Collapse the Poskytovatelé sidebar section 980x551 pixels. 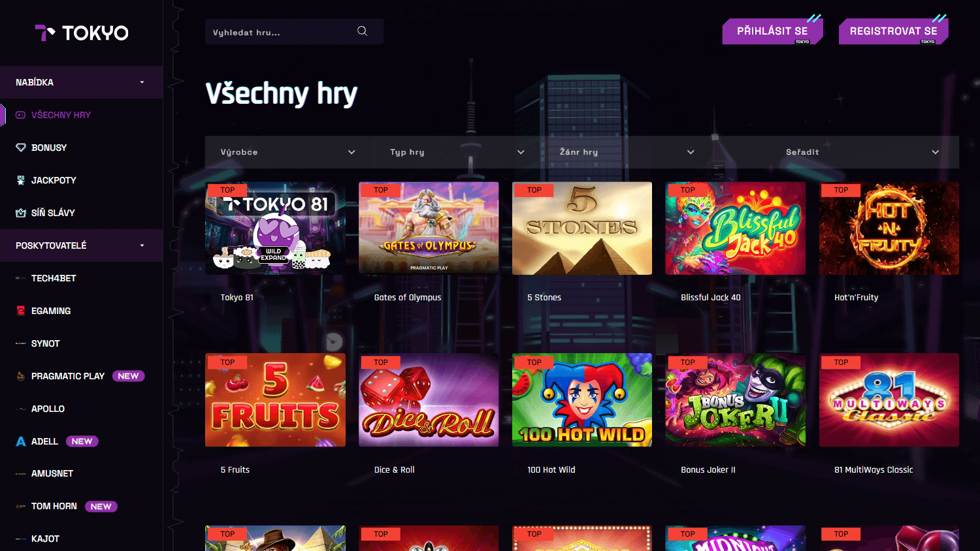82,245
